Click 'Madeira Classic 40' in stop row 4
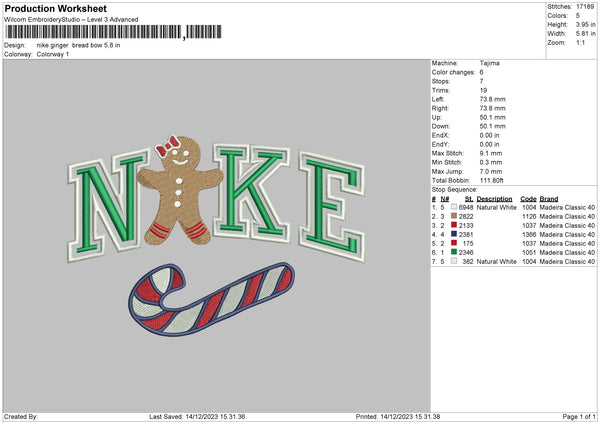 click(x=567, y=235)
